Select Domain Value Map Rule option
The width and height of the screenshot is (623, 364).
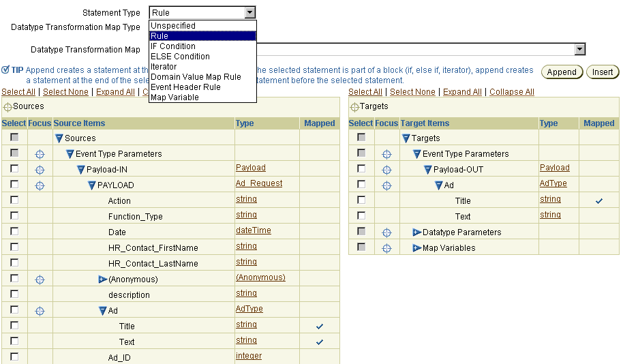202,77
